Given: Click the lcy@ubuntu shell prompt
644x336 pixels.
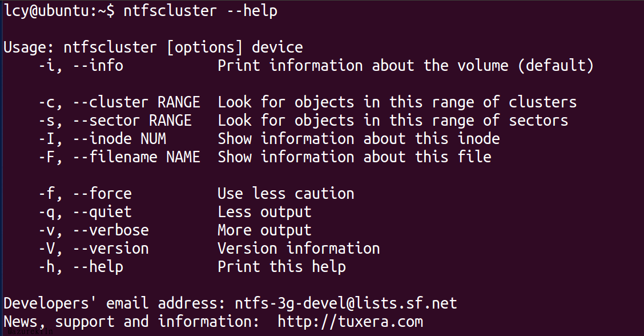Looking at the screenshot, I should point(59,11).
